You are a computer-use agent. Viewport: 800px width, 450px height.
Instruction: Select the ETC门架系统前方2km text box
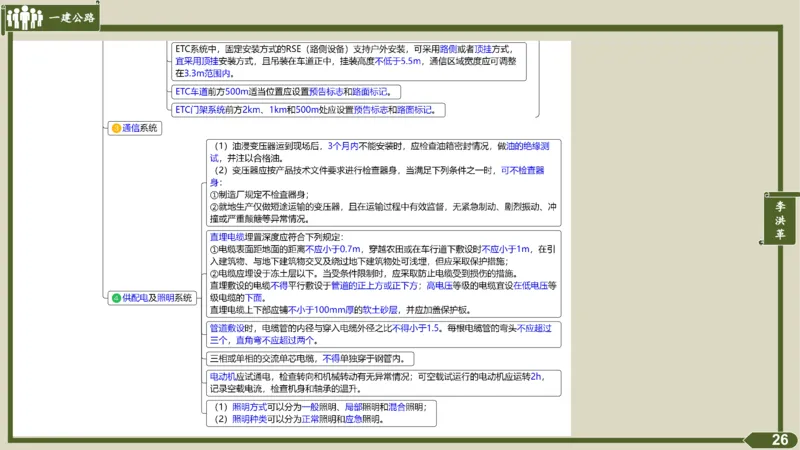[x=308, y=110]
